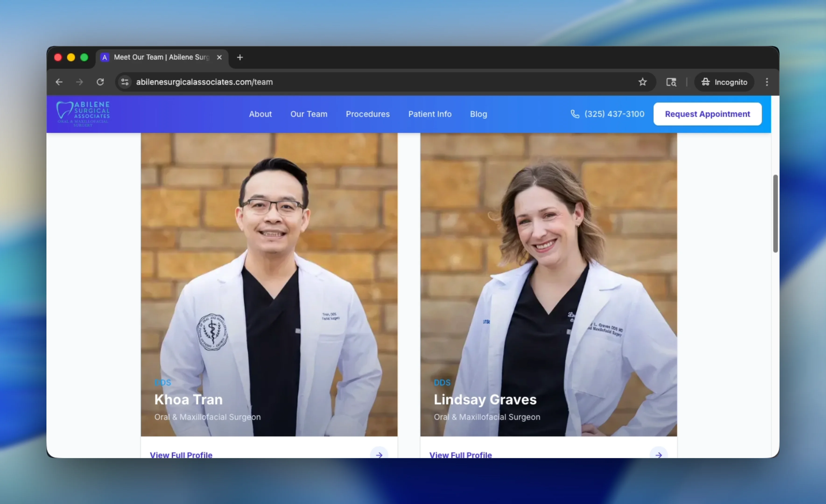826x504 pixels.
Task: Open the Patient Info menu item
Action: [x=430, y=114]
